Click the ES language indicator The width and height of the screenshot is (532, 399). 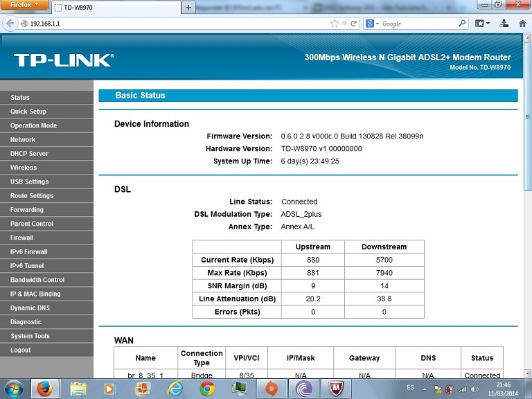pos(410,387)
